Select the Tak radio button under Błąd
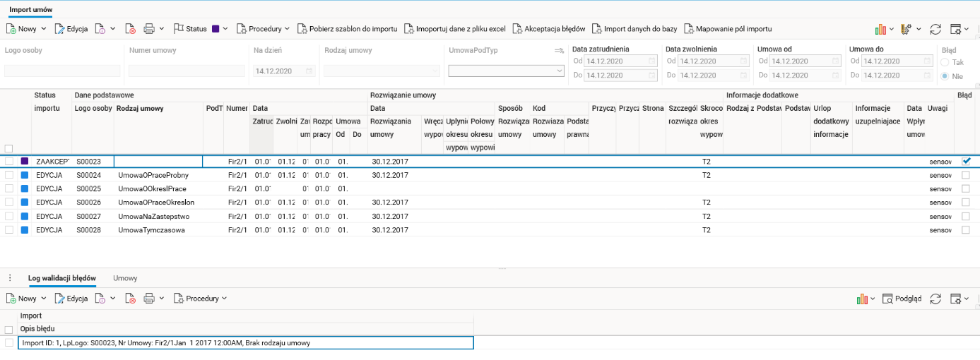This screenshot has height=360, width=980. click(x=945, y=62)
